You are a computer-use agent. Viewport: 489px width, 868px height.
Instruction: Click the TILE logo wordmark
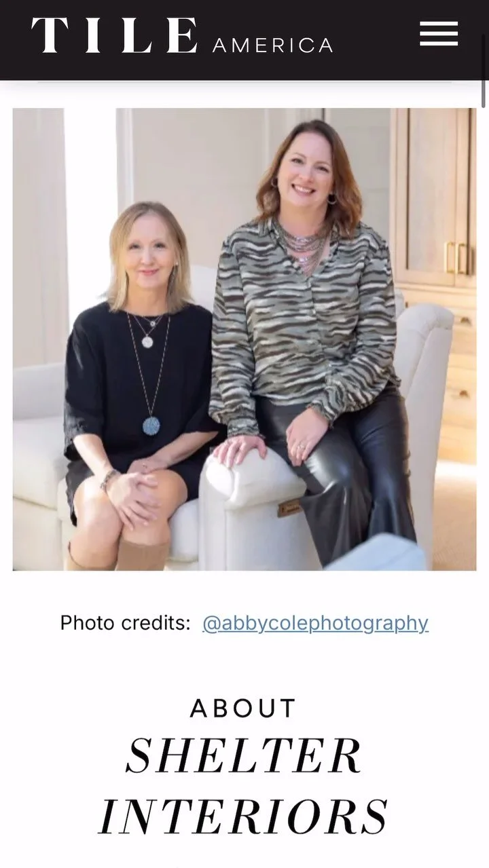[114, 36]
